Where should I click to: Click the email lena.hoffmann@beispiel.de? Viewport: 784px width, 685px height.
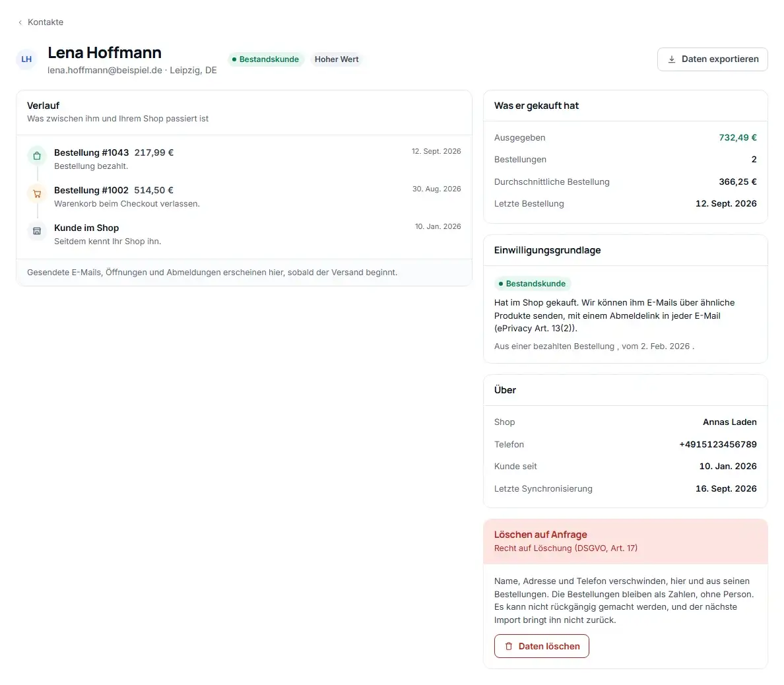105,71
